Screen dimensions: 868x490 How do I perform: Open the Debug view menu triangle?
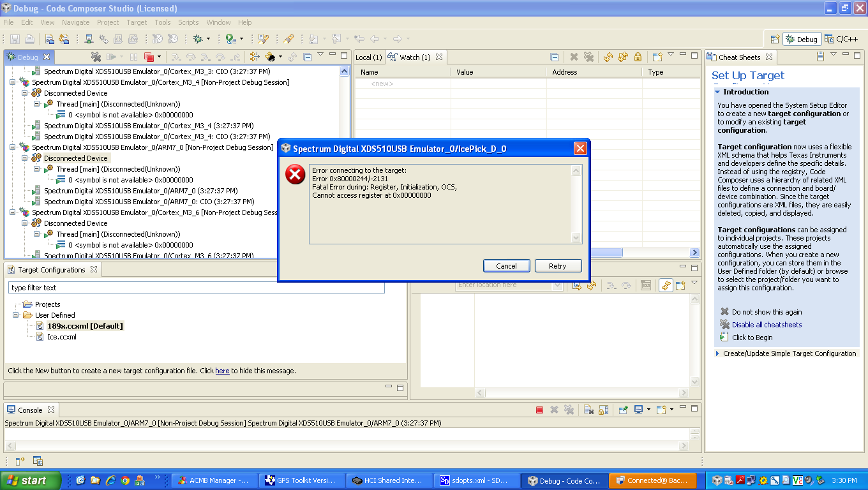[320, 55]
